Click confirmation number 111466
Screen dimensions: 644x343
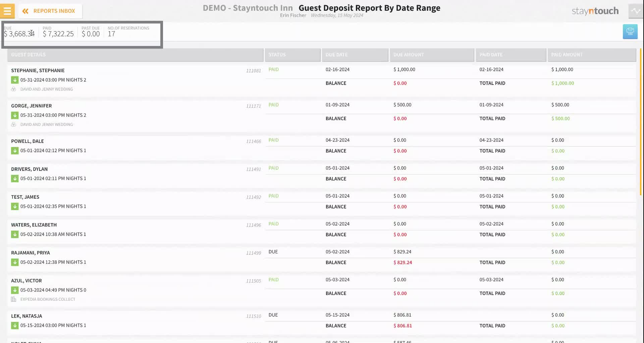[254, 142]
